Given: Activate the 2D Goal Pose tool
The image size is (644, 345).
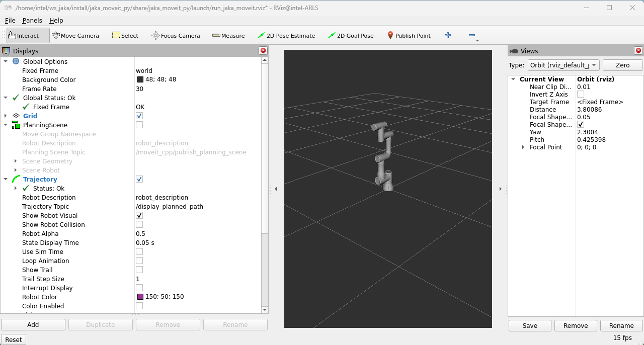Looking at the screenshot, I should tap(351, 35).
